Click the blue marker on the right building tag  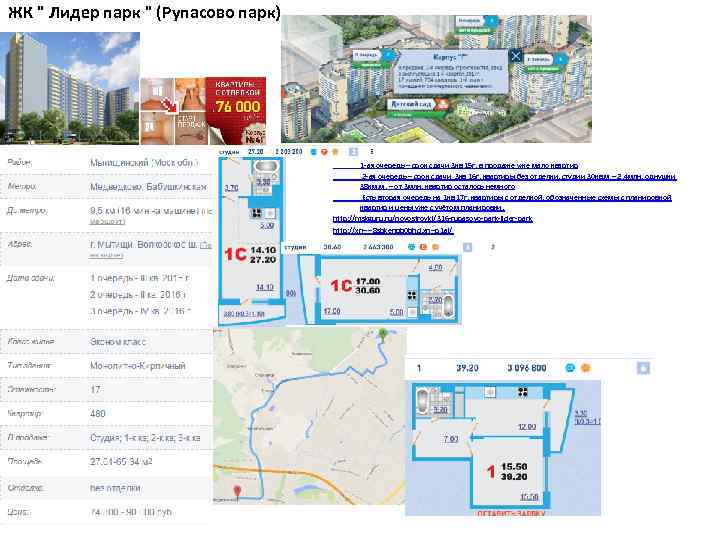tap(560, 59)
